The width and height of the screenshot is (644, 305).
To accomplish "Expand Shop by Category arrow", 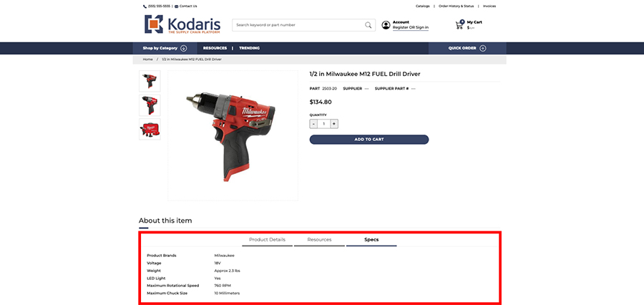I will pyautogui.click(x=184, y=48).
